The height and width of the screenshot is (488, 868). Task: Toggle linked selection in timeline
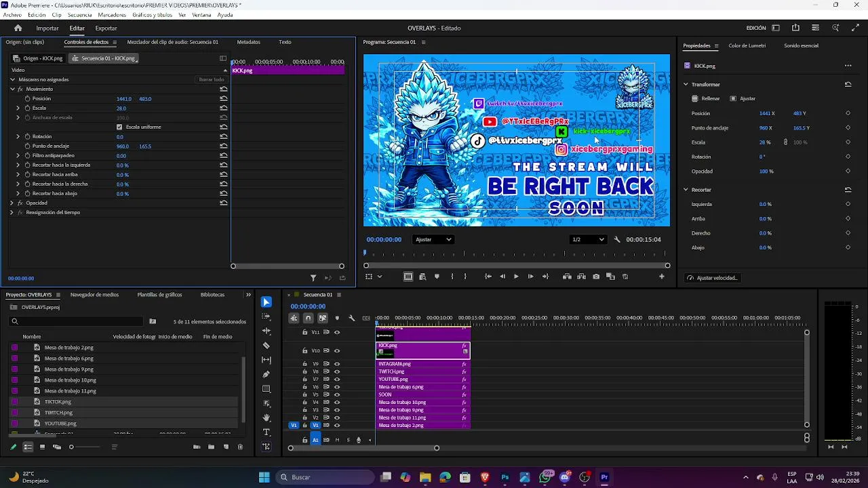322,318
